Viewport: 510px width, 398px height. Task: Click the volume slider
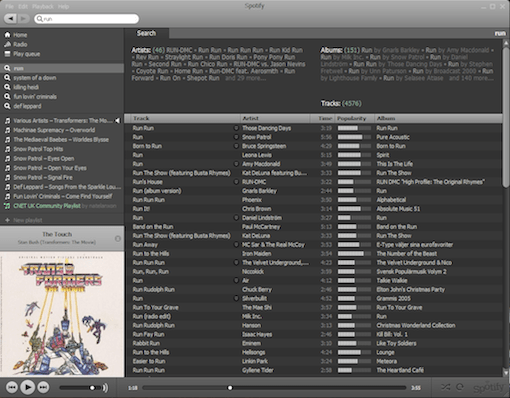80,388
